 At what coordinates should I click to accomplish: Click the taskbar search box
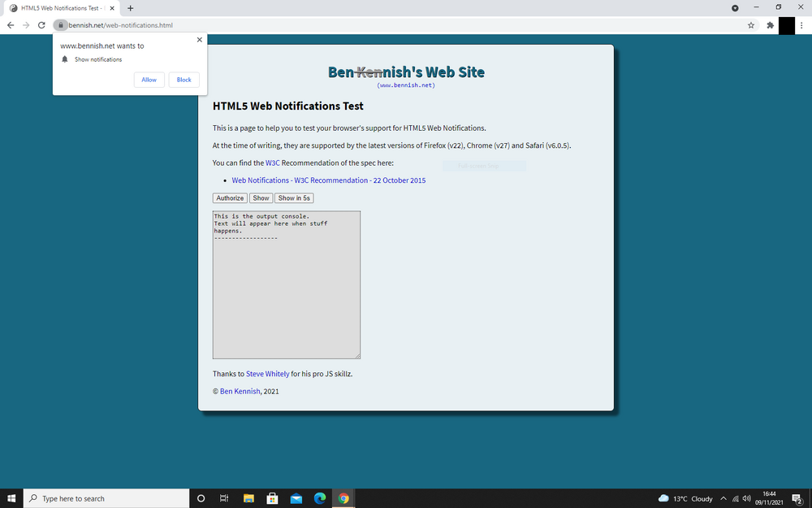(x=106, y=498)
